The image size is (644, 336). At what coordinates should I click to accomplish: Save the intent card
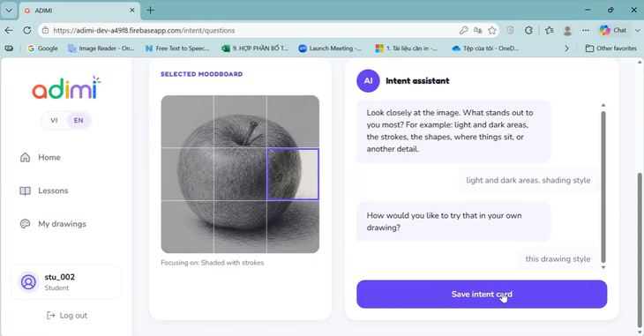(x=482, y=294)
